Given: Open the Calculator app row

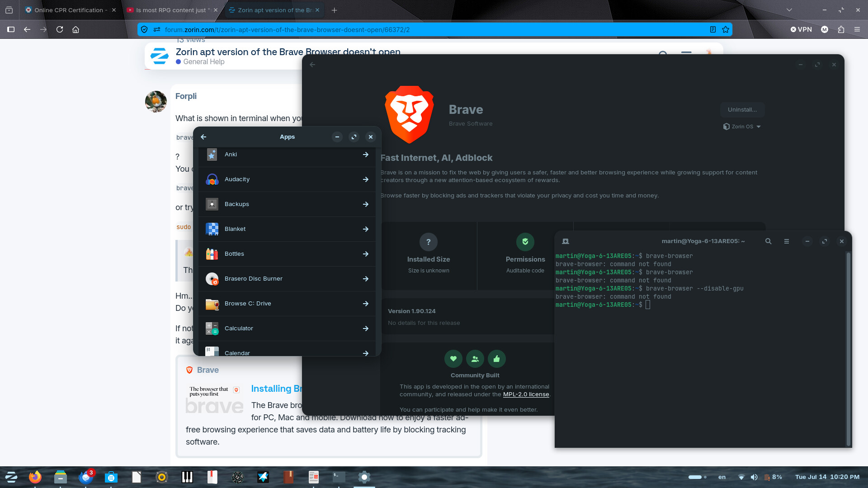Looking at the screenshot, I should point(287,328).
